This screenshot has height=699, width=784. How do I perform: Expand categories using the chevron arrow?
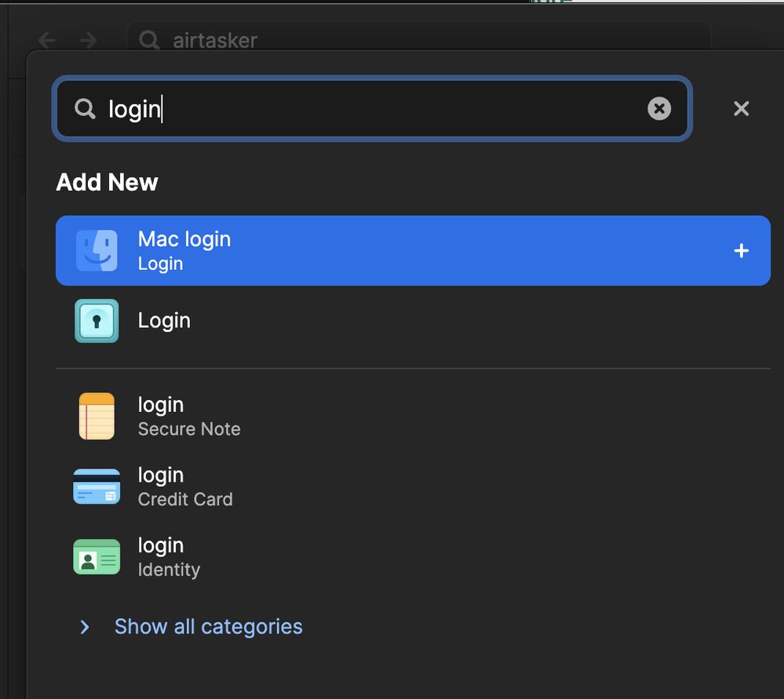[85, 627]
